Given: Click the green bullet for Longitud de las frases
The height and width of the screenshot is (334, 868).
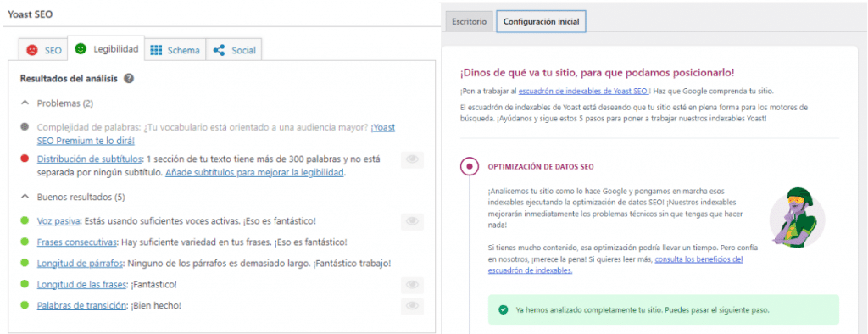Looking at the screenshot, I should tap(25, 284).
